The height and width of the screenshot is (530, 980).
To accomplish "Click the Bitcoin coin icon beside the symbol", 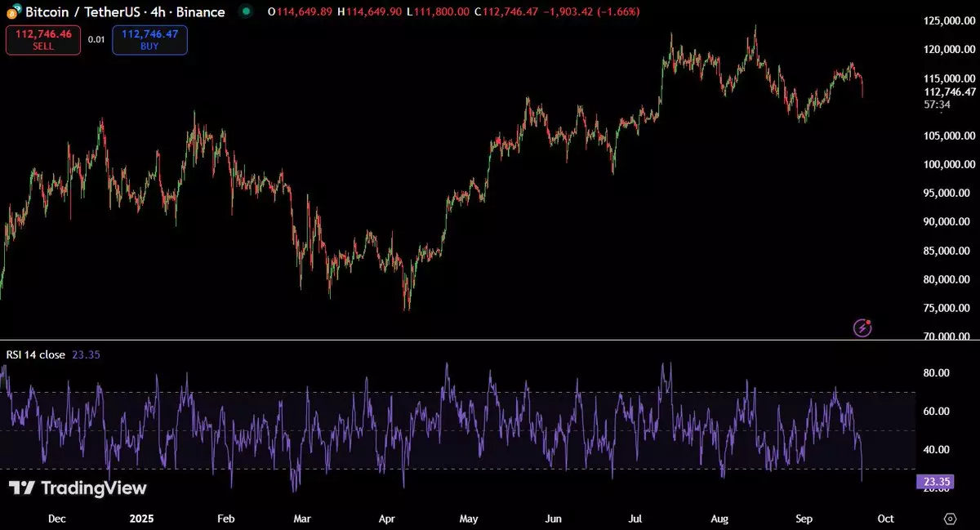I will point(13,12).
